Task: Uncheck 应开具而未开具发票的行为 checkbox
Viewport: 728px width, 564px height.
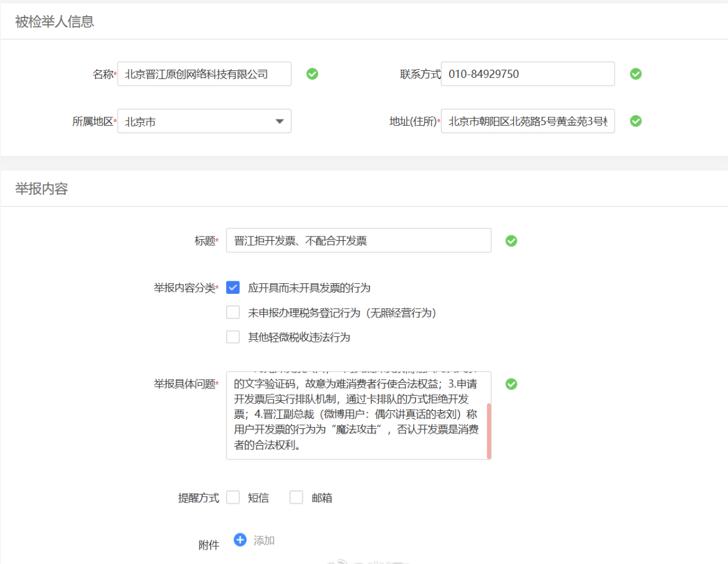Action: [233, 288]
